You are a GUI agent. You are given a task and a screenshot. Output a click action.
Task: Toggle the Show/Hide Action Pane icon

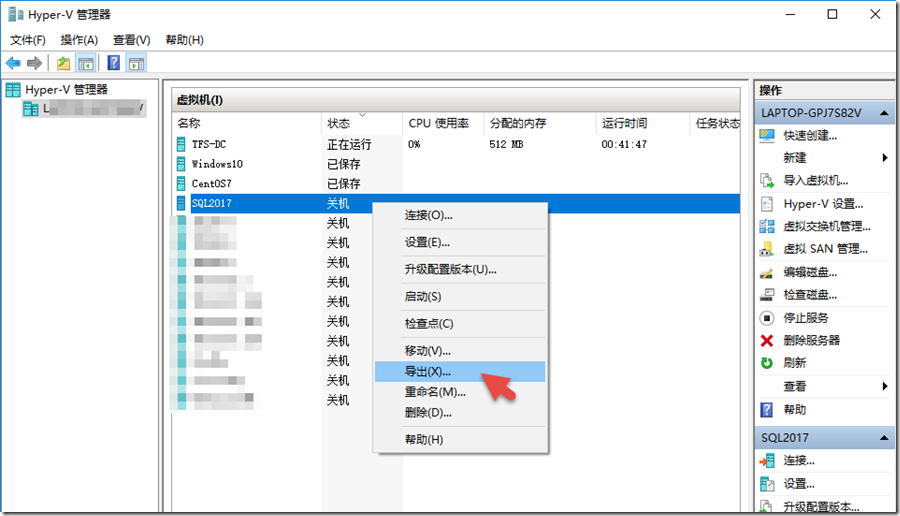[x=137, y=63]
